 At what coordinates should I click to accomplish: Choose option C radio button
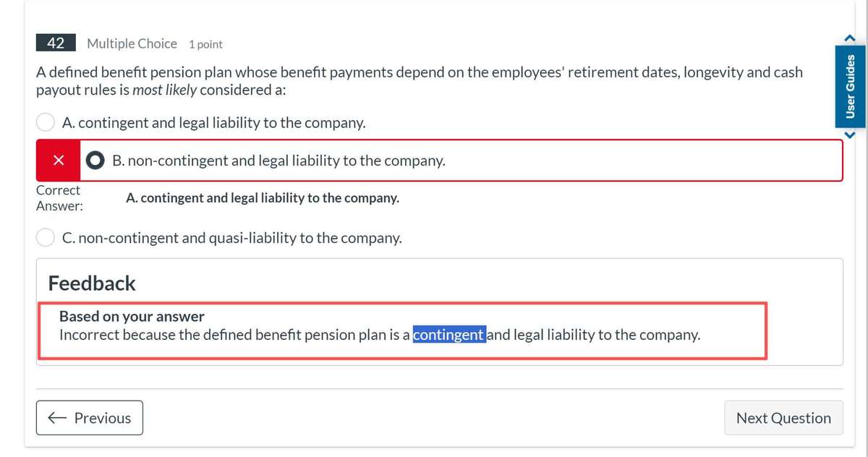(x=46, y=237)
